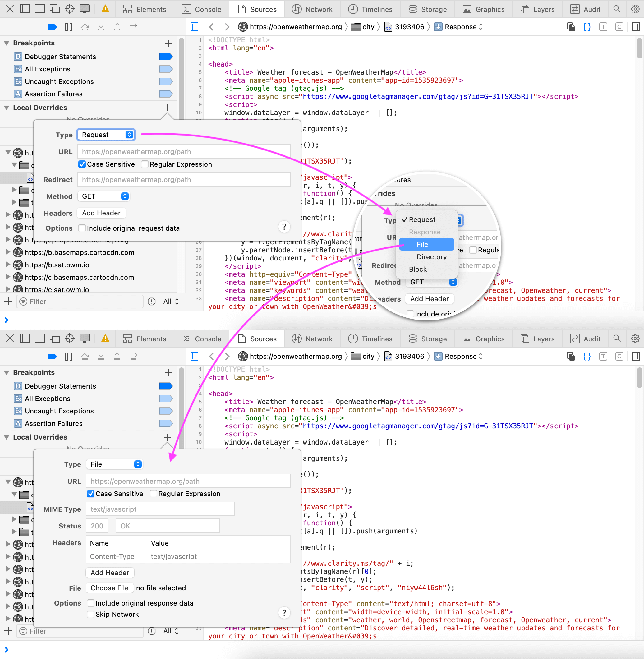Image resolution: width=644 pixels, height=659 pixels.
Task: Expand https://b.basemaps.cartocdn.com tree item
Action: 8,252
